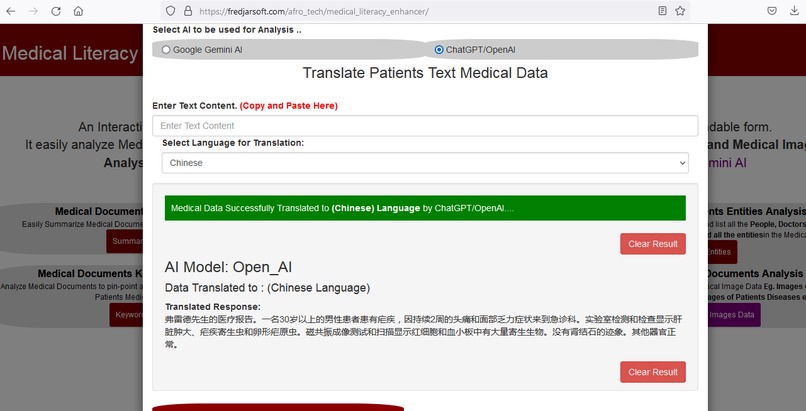The width and height of the screenshot is (806, 411).
Task: Open the browser home page
Action: 78,11
